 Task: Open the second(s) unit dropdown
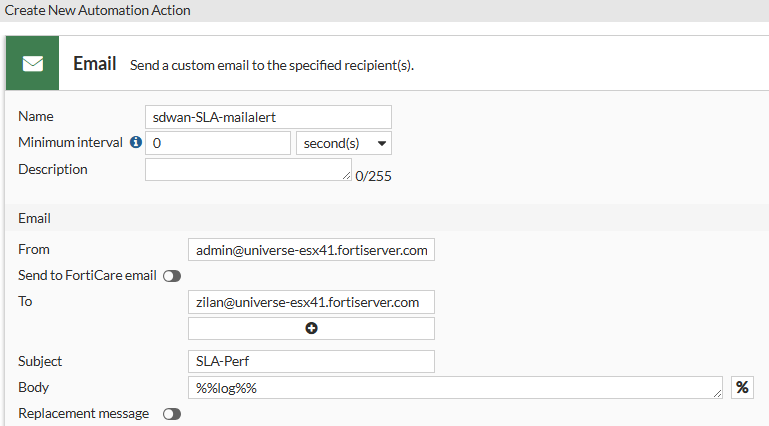pos(344,143)
